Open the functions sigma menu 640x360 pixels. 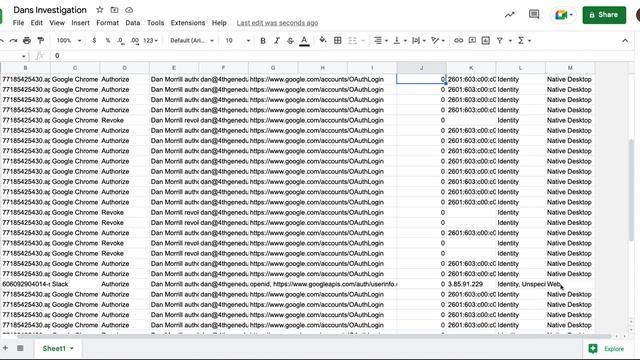click(521, 40)
